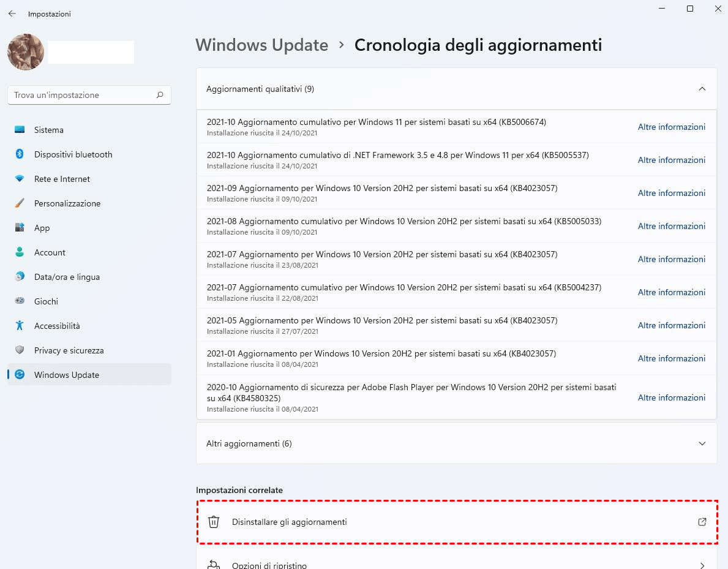The image size is (728, 569).
Task: Click the back arrow icon in title bar
Action: pos(12,13)
